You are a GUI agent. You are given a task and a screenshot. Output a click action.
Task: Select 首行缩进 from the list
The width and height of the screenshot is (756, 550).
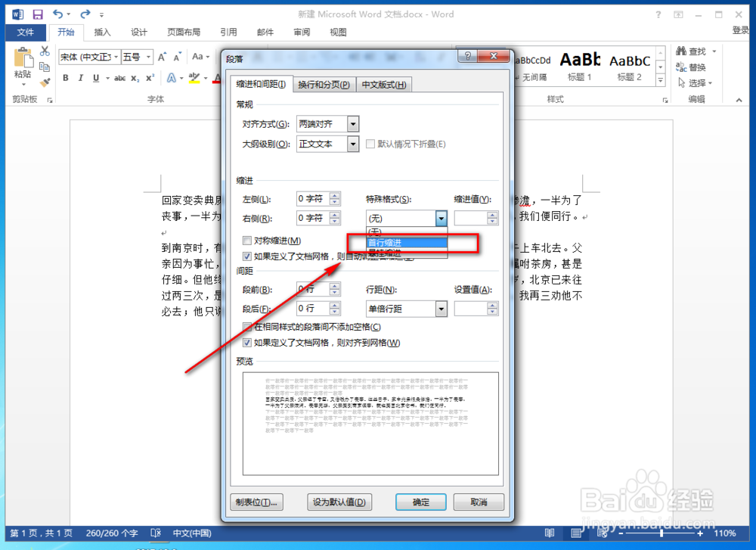[407, 243]
